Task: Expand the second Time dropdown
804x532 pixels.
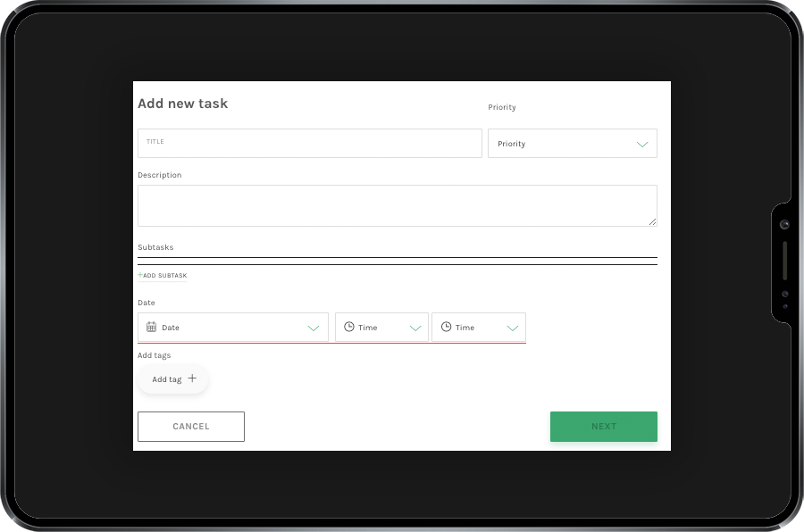Action: coord(478,328)
